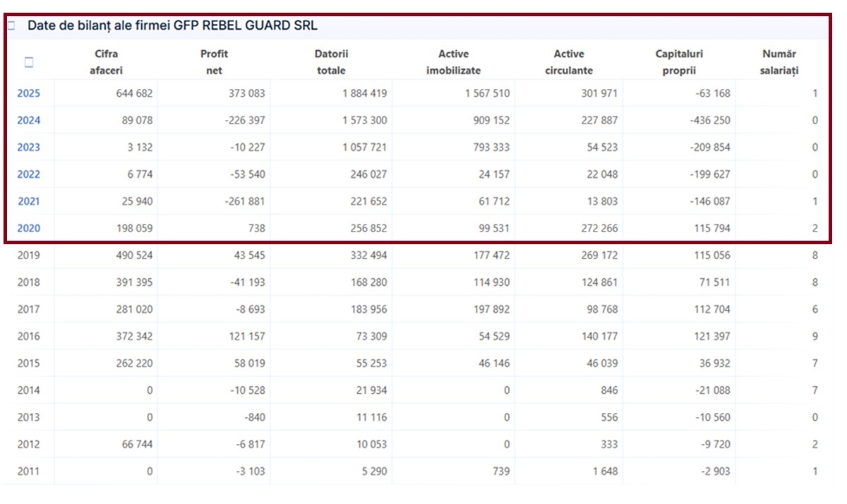Open the 2021 year link

point(29,201)
